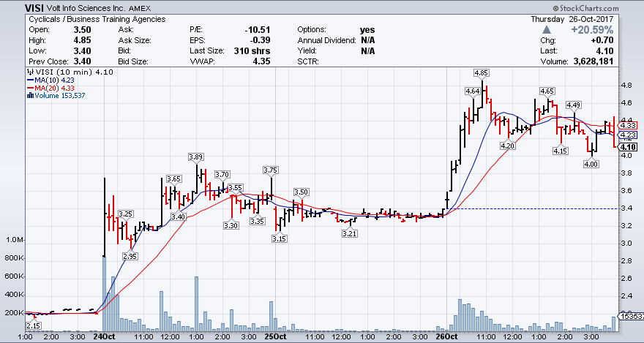
Task: Click the 153537 volume tag on axis
Action: 631,317
